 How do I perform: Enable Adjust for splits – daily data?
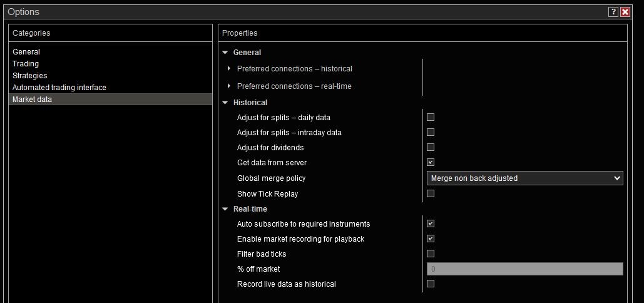click(431, 117)
